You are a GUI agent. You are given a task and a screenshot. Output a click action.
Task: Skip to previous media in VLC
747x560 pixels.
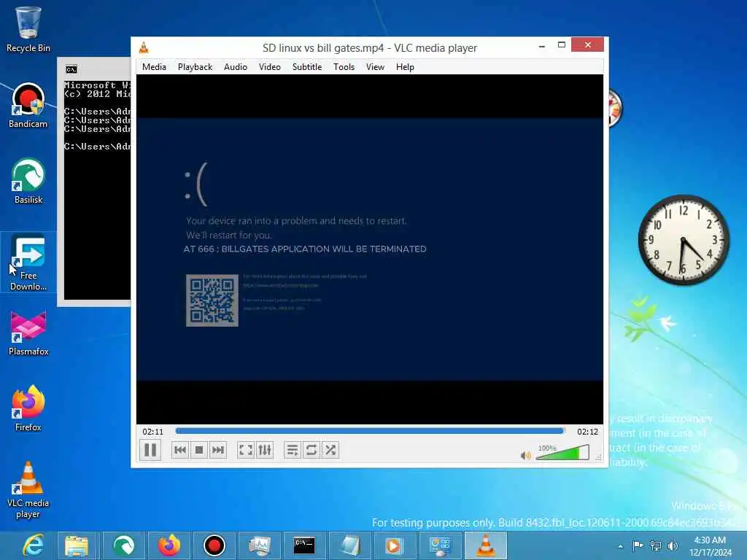(x=180, y=450)
